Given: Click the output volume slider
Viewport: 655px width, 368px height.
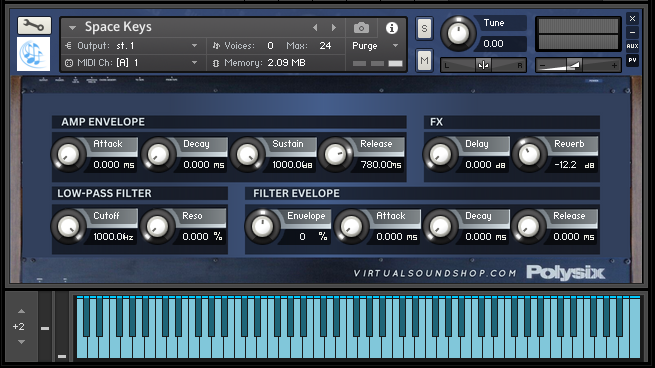Looking at the screenshot, I should click(x=578, y=65).
